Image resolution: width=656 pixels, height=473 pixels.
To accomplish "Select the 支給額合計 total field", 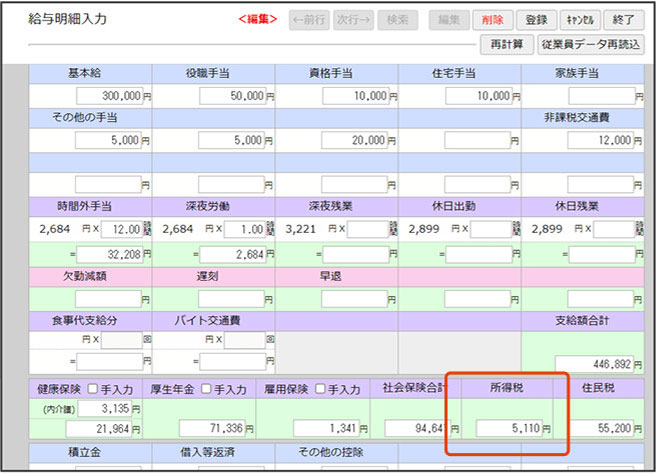I will point(595,363).
